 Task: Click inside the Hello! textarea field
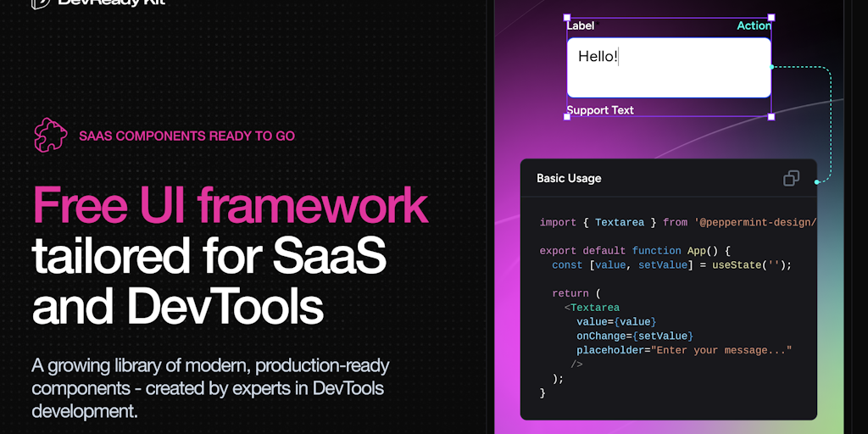(669, 68)
